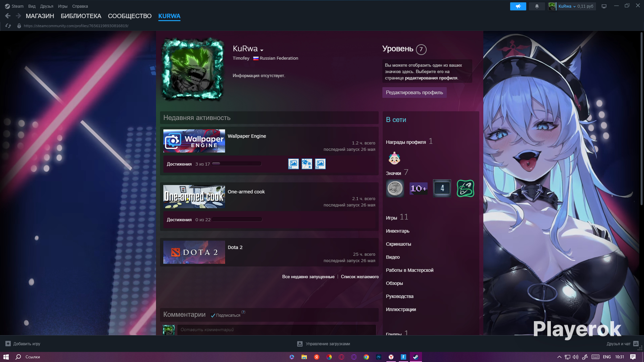Go forward with the forward arrow

(18, 16)
